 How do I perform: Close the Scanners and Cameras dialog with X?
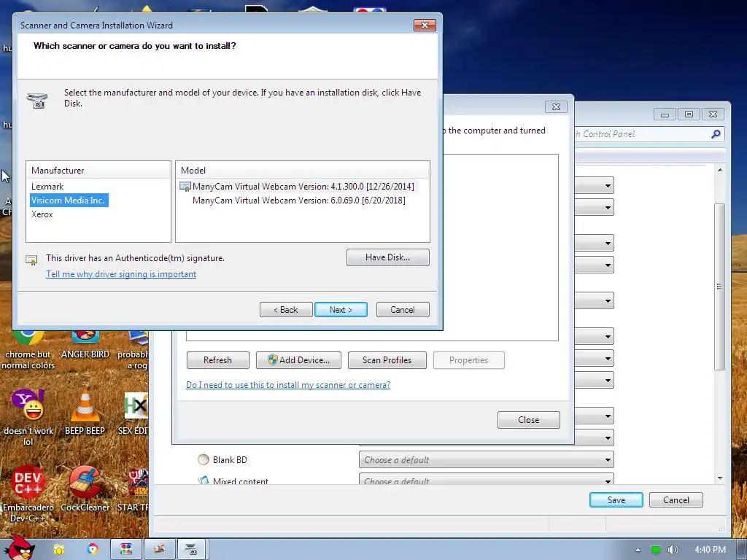pos(556,106)
